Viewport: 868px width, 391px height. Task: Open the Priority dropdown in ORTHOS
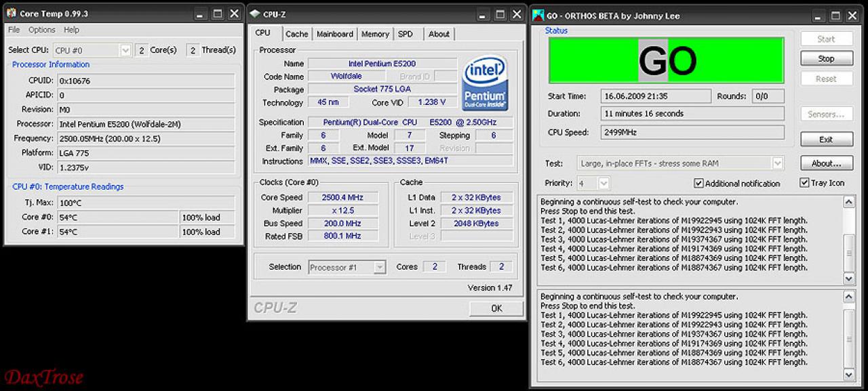point(604,183)
